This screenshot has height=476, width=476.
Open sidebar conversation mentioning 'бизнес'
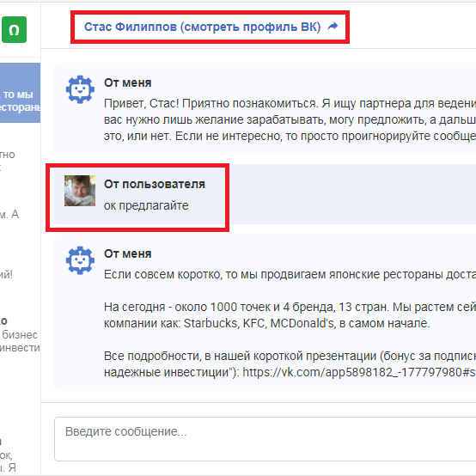(x=20, y=334)
